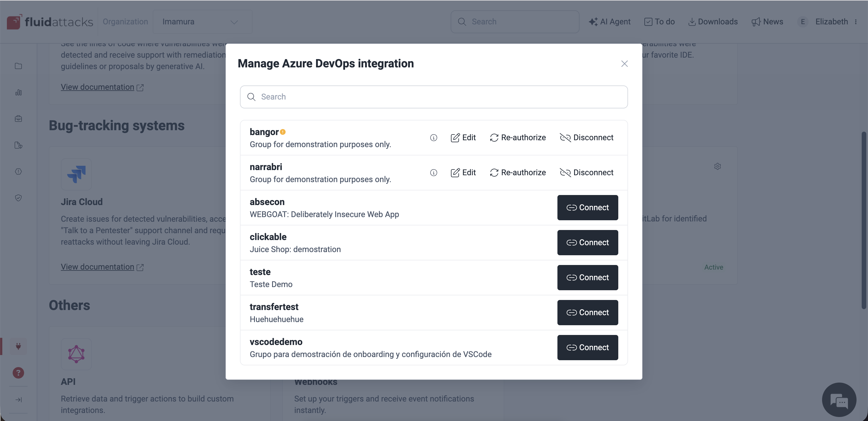Open the AI Agent
The image size is (868, 421).
pos(610,22)
